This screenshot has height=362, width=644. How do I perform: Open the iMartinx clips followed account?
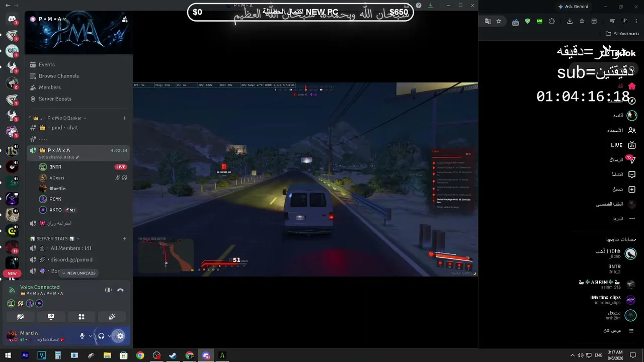pyautogui.click(x=614, y=300)
